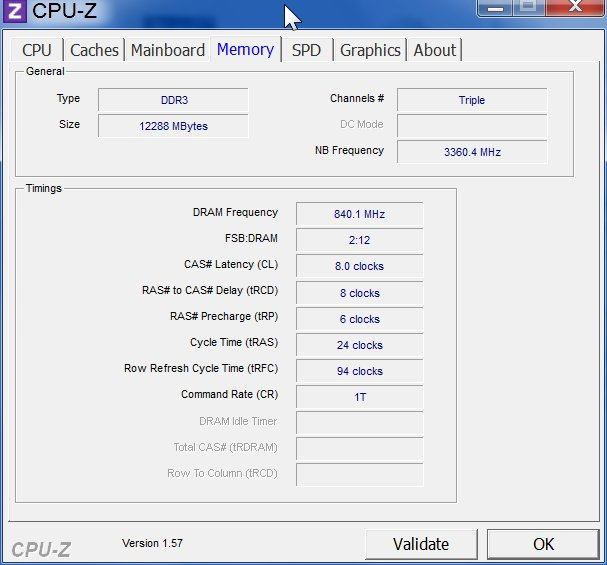This screenshot has height=565, width=607.
Task: Open the Caches tab
Action: (x=94, y=50)
